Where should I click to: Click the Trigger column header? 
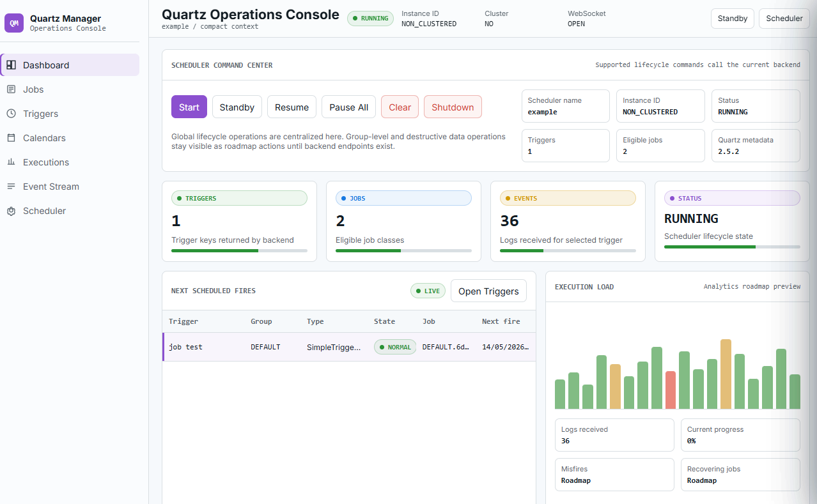tap(183, 321)
